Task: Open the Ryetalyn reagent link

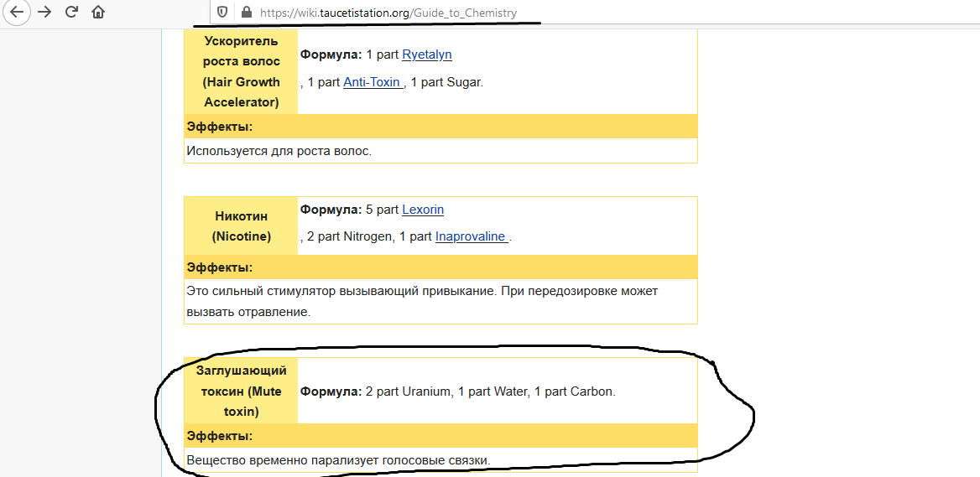Action: (427, 55)
